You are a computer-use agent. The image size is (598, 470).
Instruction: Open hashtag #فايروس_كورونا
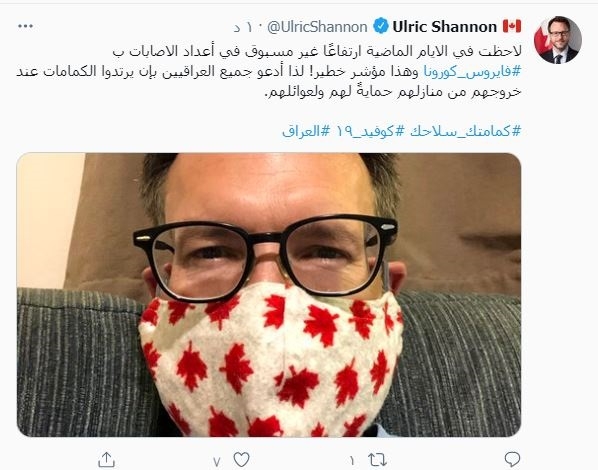click(x=472, y=71)
